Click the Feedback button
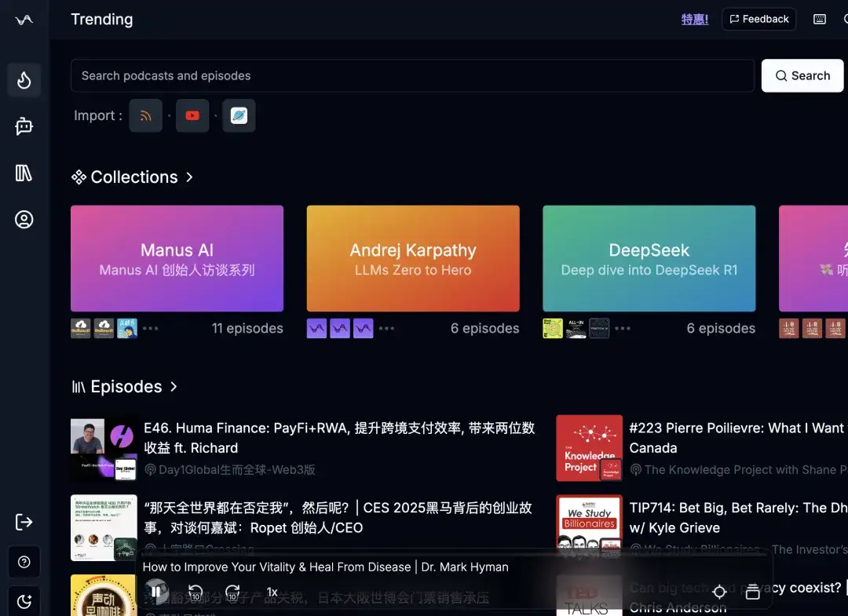Viewport: 848px width, 616px height. coord(758,20)
